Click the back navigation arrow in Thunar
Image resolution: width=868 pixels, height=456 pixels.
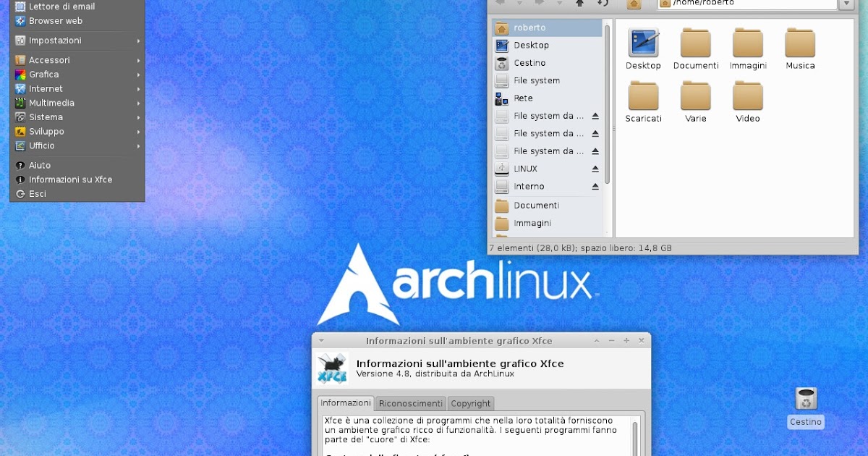[x=499, y=4]
